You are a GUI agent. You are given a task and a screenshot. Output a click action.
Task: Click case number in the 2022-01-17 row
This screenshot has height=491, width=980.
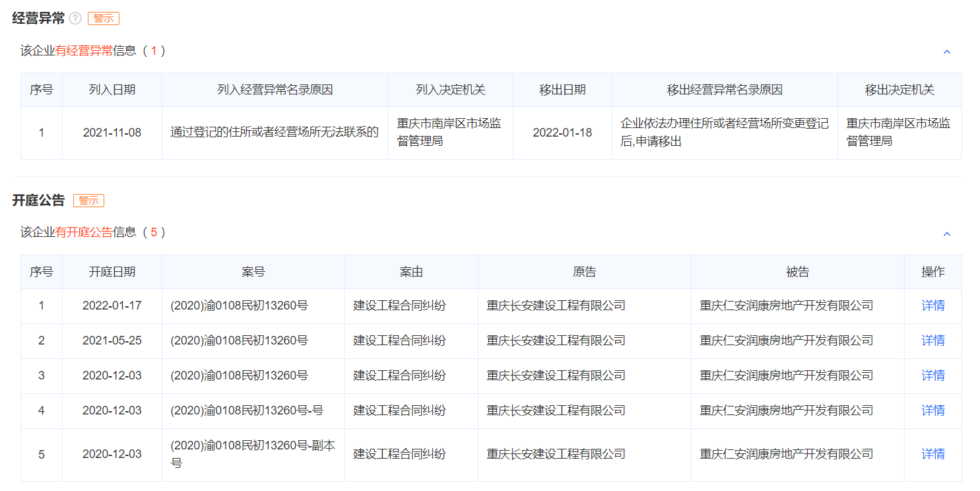pyautogui.click(x=240, y=306)
